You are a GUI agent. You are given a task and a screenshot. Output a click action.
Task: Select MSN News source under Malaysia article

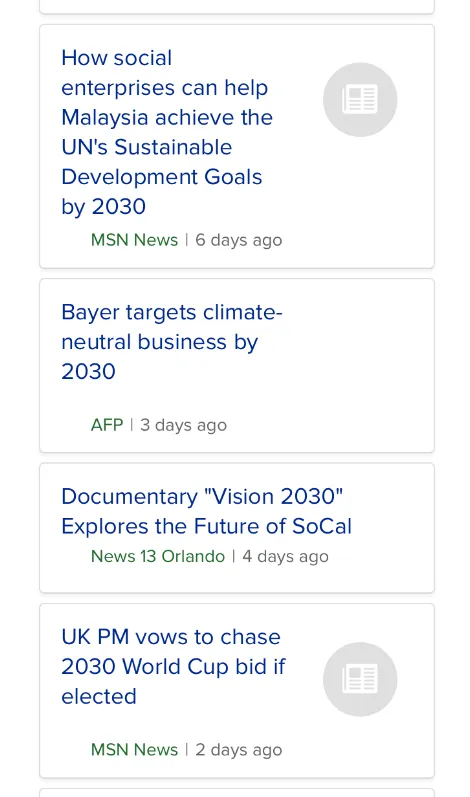click(134, 240)
